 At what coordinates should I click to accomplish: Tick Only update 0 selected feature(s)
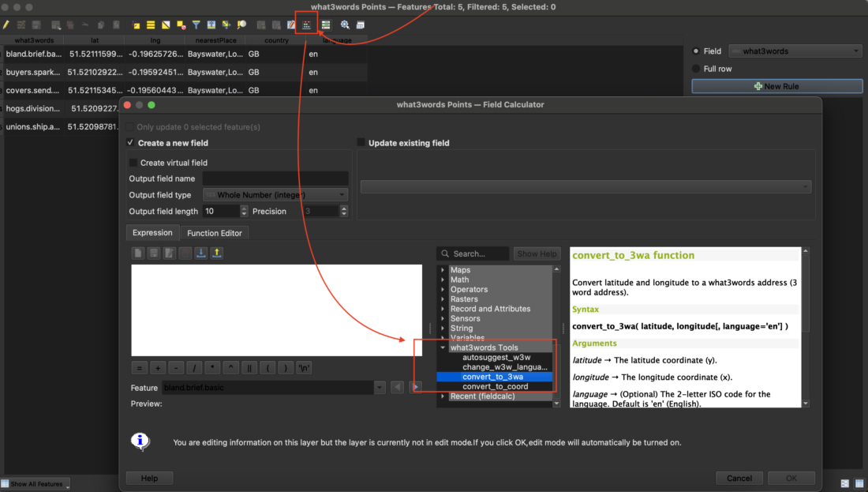[130, 127]
